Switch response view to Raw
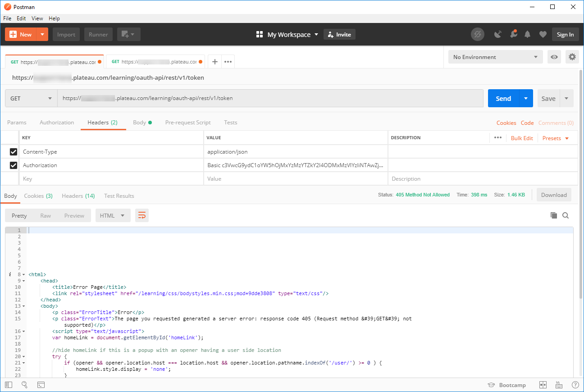Screen dimensions: 584x392 [46, 215]
